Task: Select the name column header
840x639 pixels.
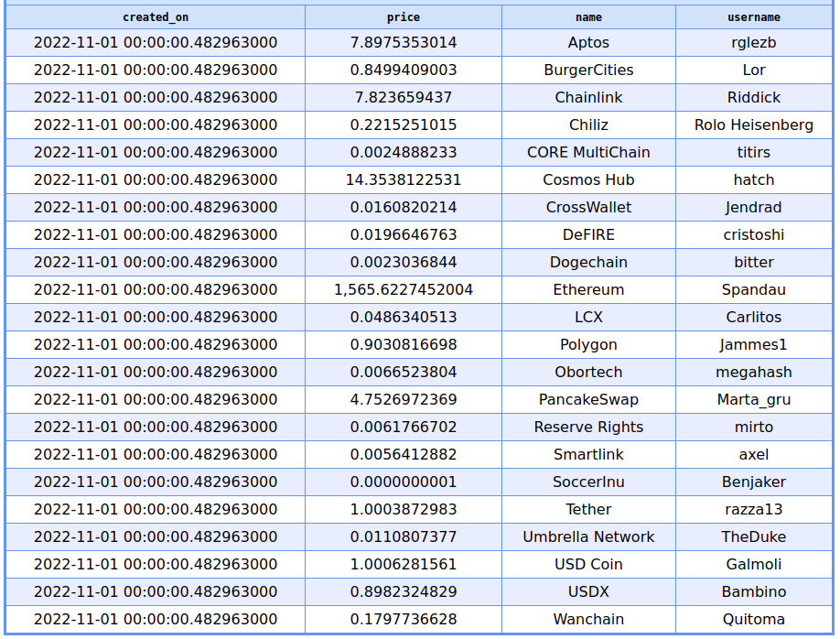Action: pyautogui.click(x=588, y=16)
